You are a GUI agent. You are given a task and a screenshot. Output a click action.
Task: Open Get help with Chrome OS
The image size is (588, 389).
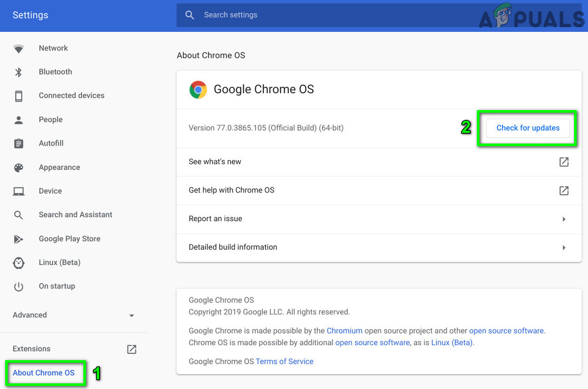[231, 190]
